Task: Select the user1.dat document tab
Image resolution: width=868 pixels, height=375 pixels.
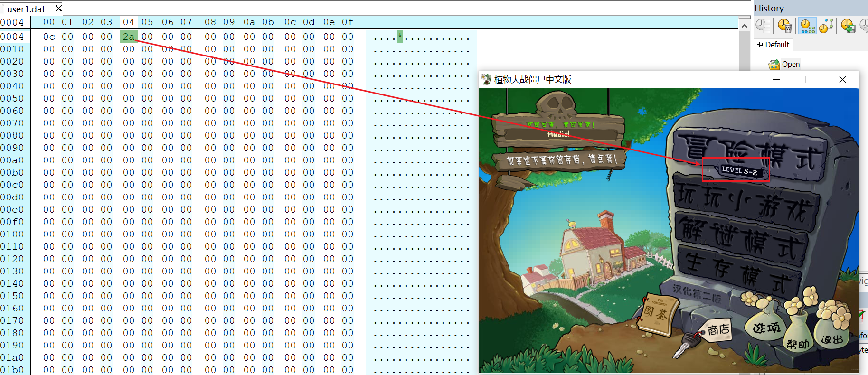Action: pyautogui.click(x=26, y=9)
